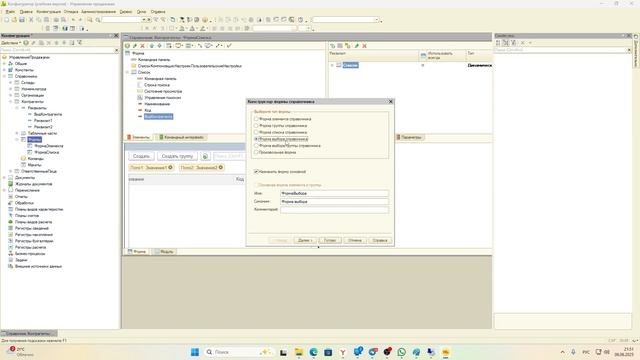Switch to "Параметры" tab
This screenshot has height=360, width=640.
tap(409, 138)
